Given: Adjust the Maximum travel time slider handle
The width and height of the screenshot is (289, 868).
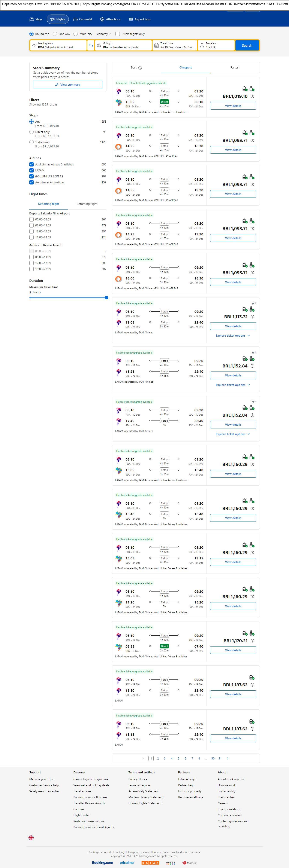Looking at the screenshot, I should pyautogui.click(x=106, y=298).
